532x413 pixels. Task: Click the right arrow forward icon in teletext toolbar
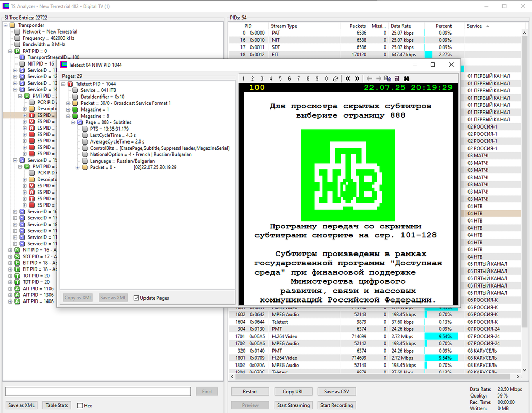(379, 78)
